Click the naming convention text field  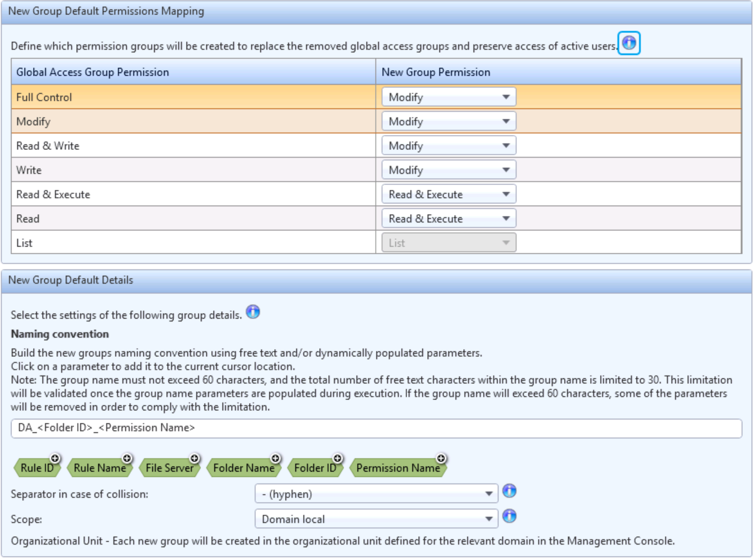click(x=376, y=428)
